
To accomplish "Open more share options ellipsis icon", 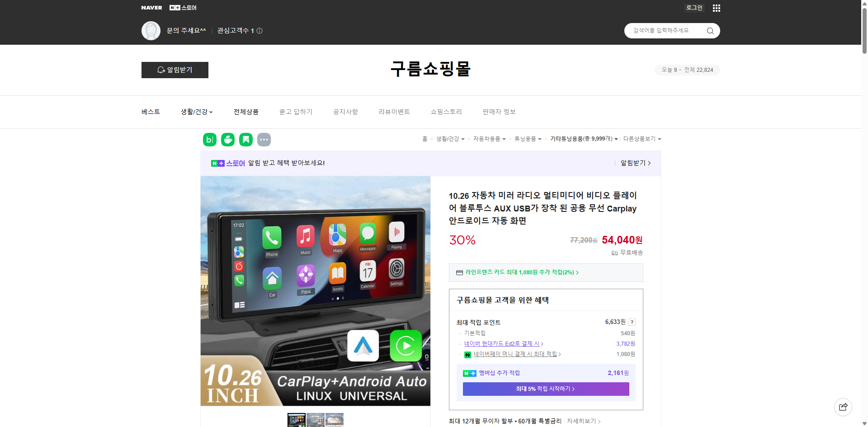I will click(x=264, y=140).
